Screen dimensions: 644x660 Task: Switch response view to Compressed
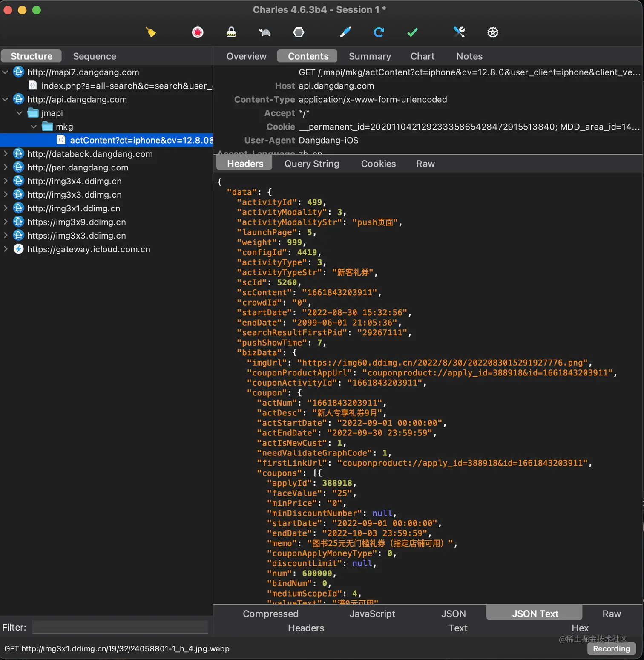click(270, 614)
